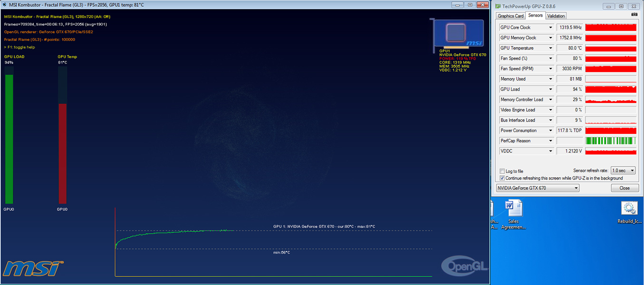The height and width of the screenshot is (285, 644).
Task: Open the VDDC sensor dropdown
Action: [x=551, y=151]
